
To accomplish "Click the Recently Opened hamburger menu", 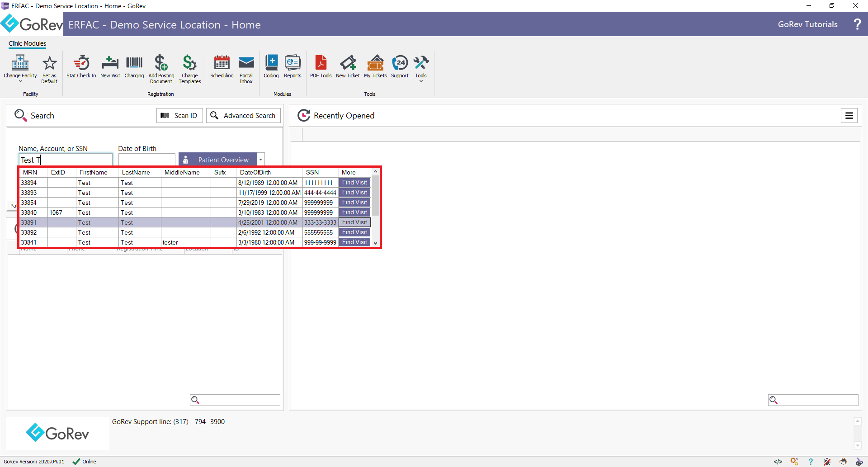I will [849, 116].
